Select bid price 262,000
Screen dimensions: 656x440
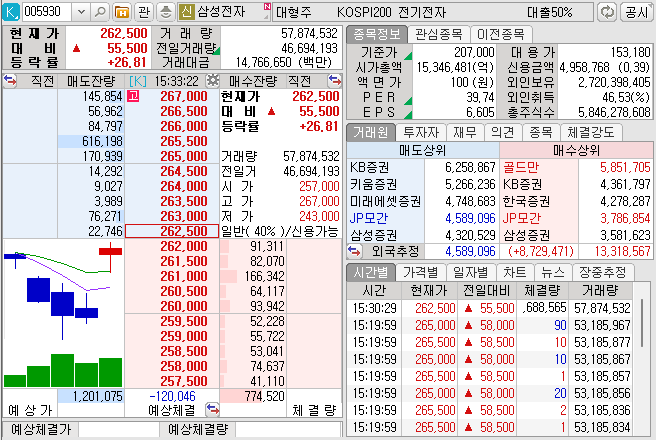184,246
